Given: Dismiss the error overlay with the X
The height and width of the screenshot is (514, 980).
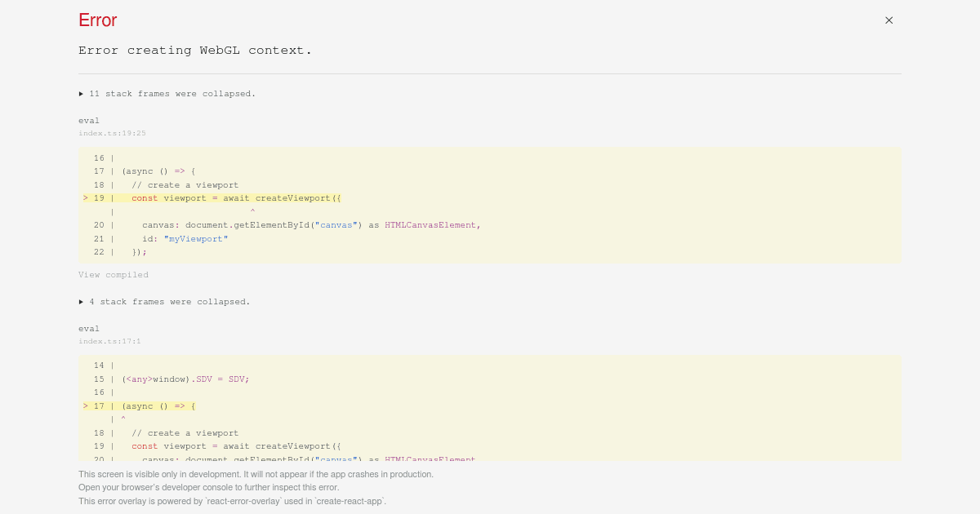Looking at the screenshot, I should pos(889,20).
